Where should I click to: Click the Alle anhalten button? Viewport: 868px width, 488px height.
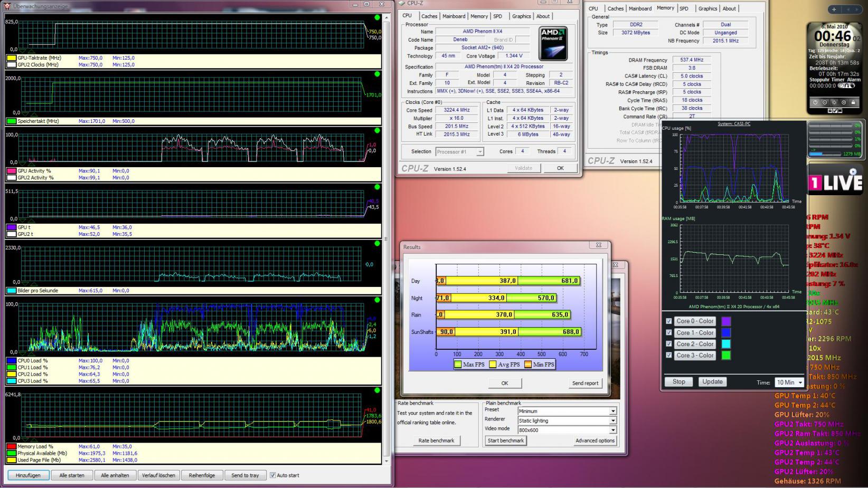pos(115,475)
